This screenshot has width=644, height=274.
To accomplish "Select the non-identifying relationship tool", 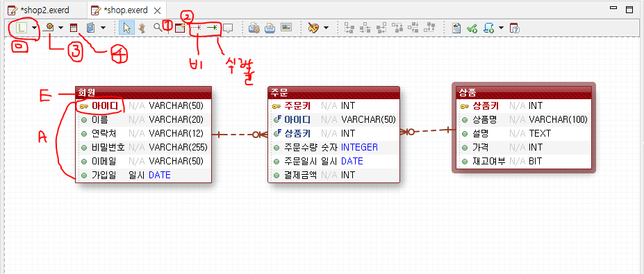I will click(196, 28).
